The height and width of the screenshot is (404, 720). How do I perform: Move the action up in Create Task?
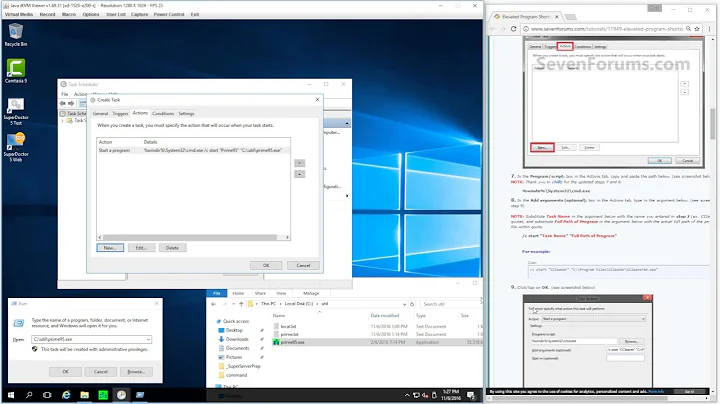tap(299, 163)
